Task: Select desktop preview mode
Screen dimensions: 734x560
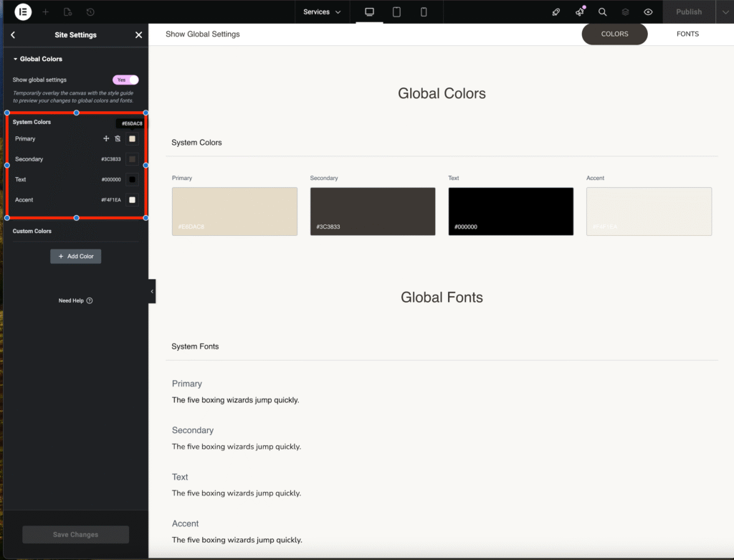Action: tap(370, 12)
